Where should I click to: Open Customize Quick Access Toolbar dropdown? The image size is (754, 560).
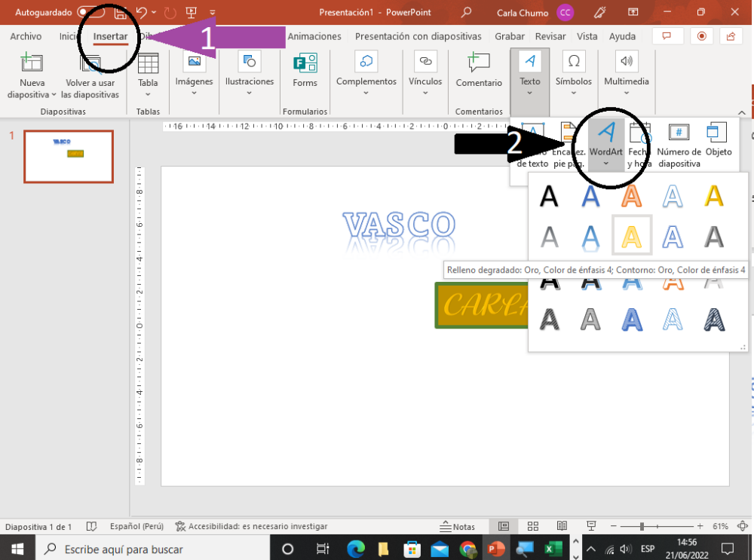[213, 13]
